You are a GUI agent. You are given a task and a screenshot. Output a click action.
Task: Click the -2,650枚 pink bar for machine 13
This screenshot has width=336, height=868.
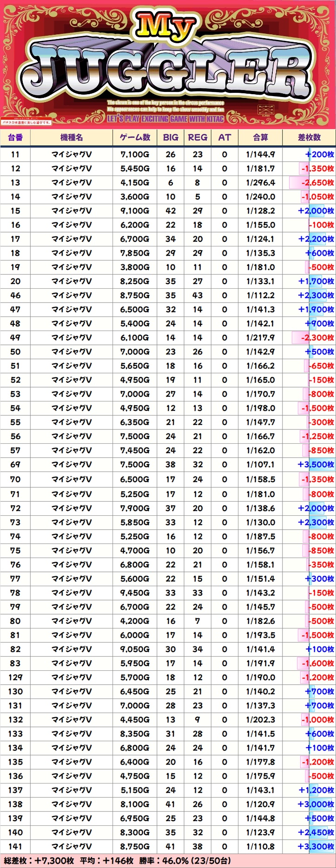(311, 183)
